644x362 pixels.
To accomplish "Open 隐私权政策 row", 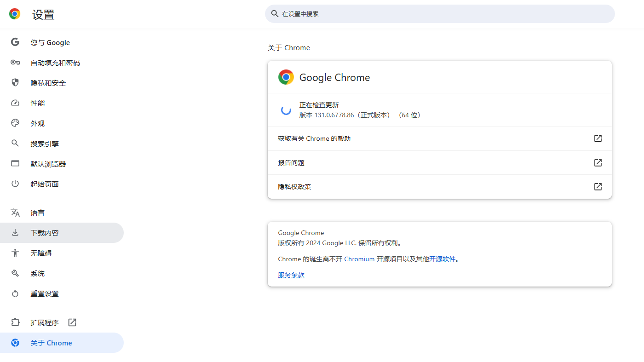I will click(440, 187).
